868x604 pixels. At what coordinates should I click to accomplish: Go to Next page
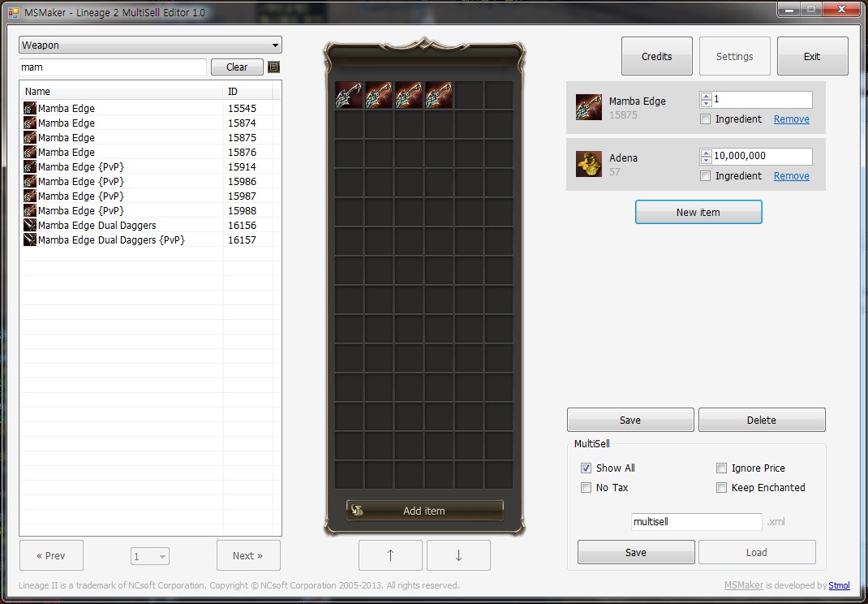point(248,555)
